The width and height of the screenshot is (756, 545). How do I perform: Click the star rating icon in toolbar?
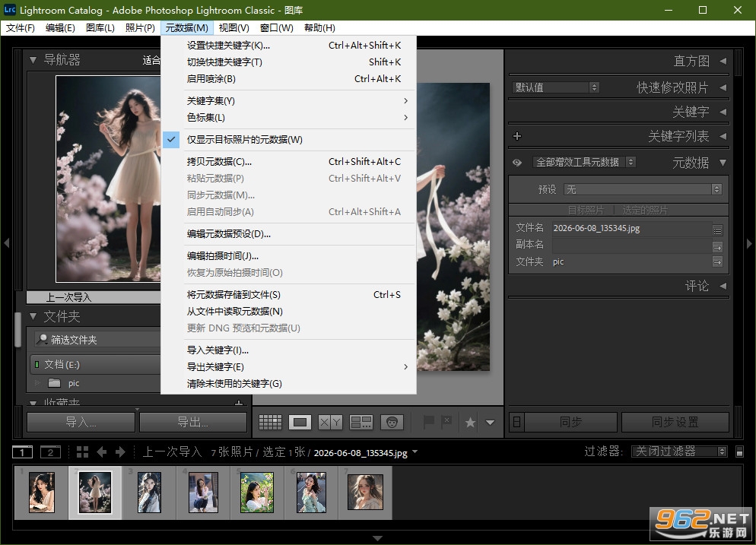tap(470, 423)
